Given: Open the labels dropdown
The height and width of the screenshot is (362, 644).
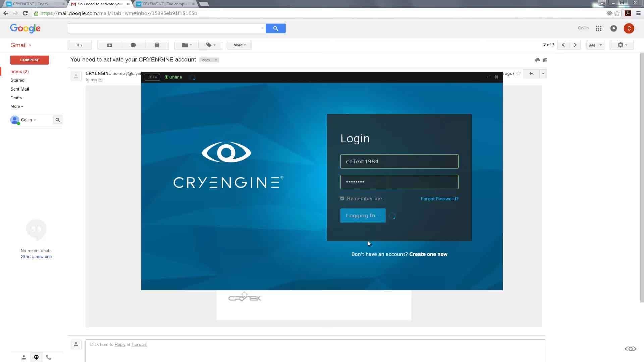Looking at the screenshot, I should coord(210,45).
